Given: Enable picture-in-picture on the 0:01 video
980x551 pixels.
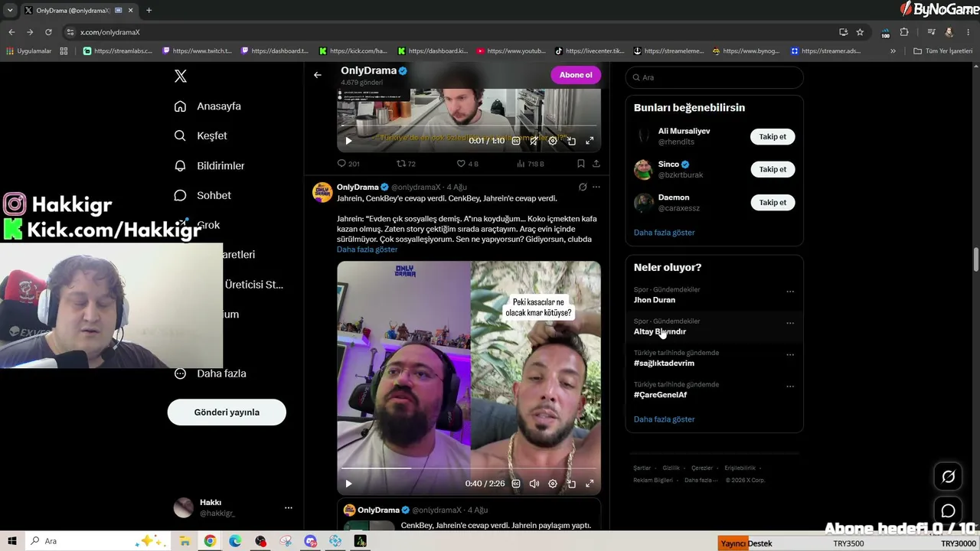Looking at the screenshot, I should coord(571,141).
